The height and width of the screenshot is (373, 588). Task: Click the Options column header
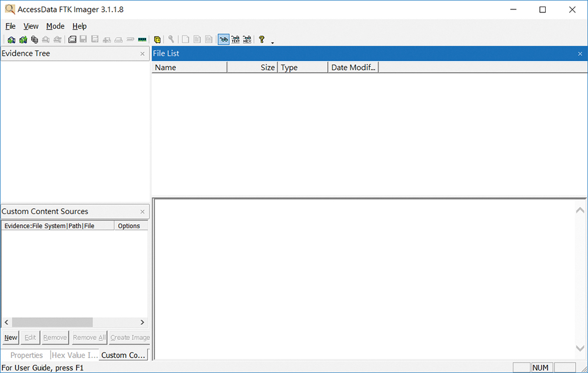click(x=131, y=225)
